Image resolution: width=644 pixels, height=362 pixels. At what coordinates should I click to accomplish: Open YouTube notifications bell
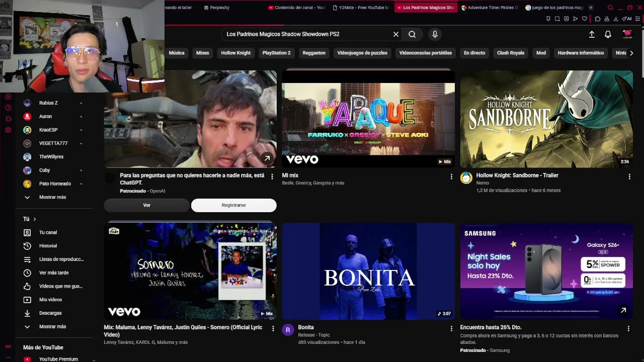tap(608, 34)
